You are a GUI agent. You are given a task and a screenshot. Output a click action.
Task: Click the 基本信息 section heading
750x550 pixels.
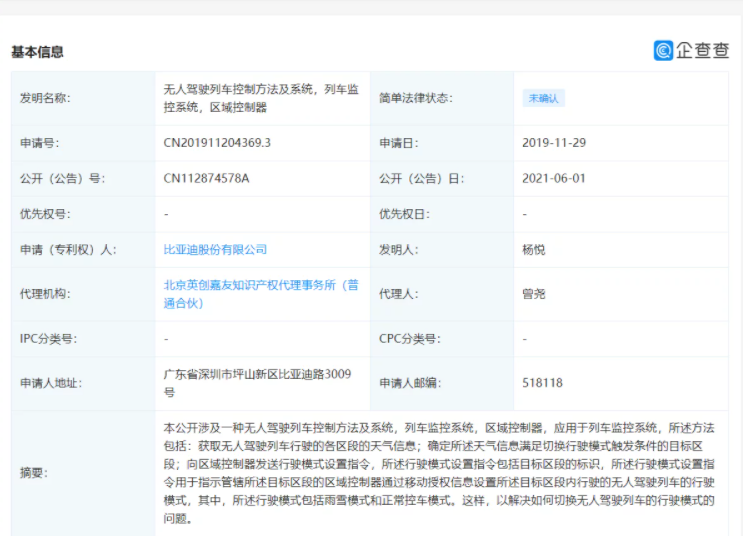[x=37, y=52]
